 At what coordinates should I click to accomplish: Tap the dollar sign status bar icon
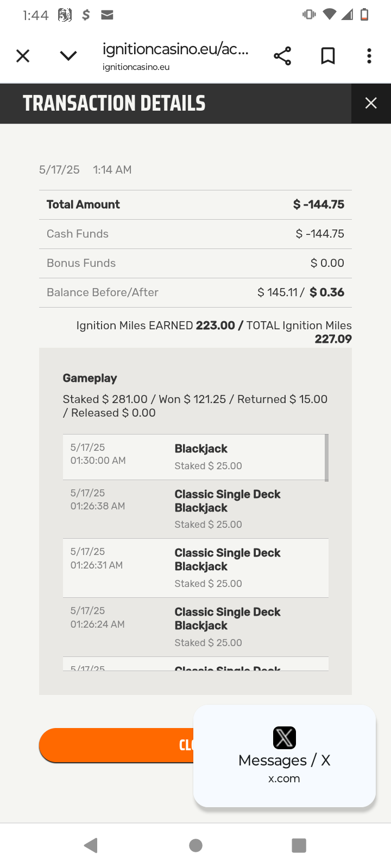click(x=86, y=15)
